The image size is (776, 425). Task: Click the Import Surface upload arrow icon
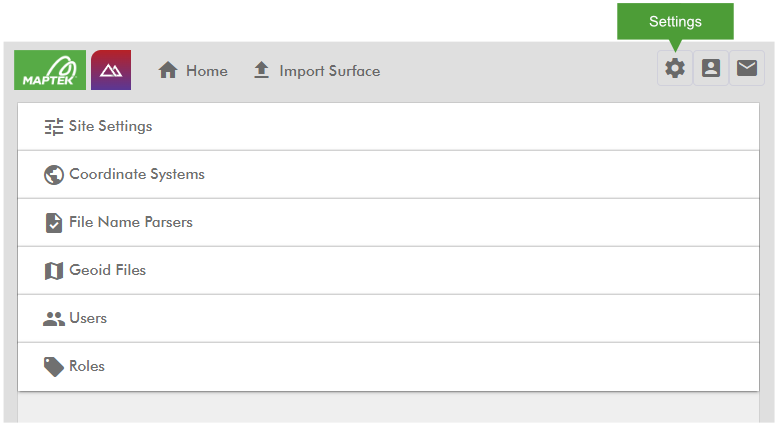click(261, 70)
